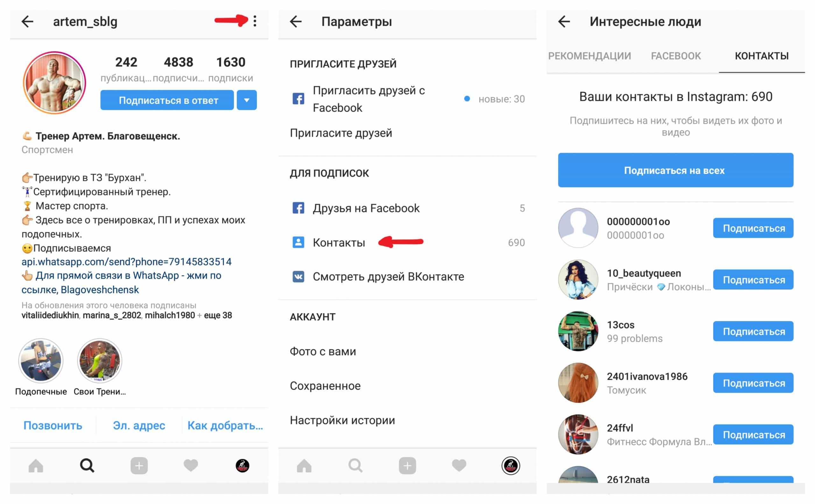Image resolution: width=815 pixels, height=504 pixels.
Task: Tap back arrow on Параметры screen
Action: [x=296, y=21]
